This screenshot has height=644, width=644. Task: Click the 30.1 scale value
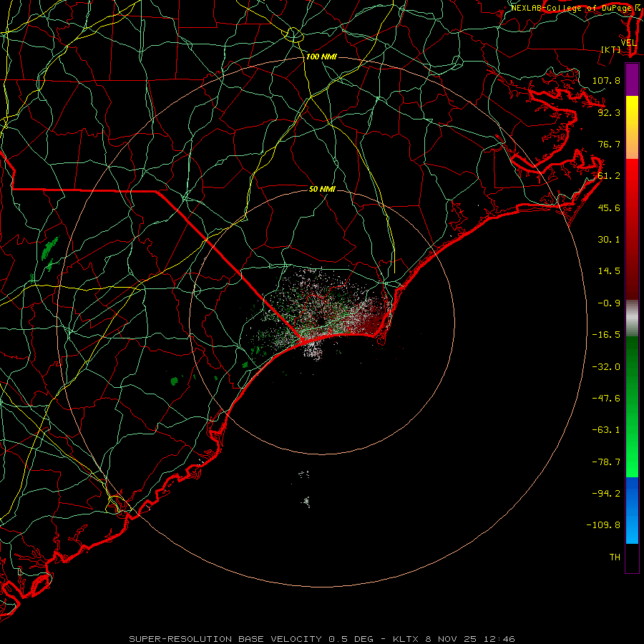[609, 240]
